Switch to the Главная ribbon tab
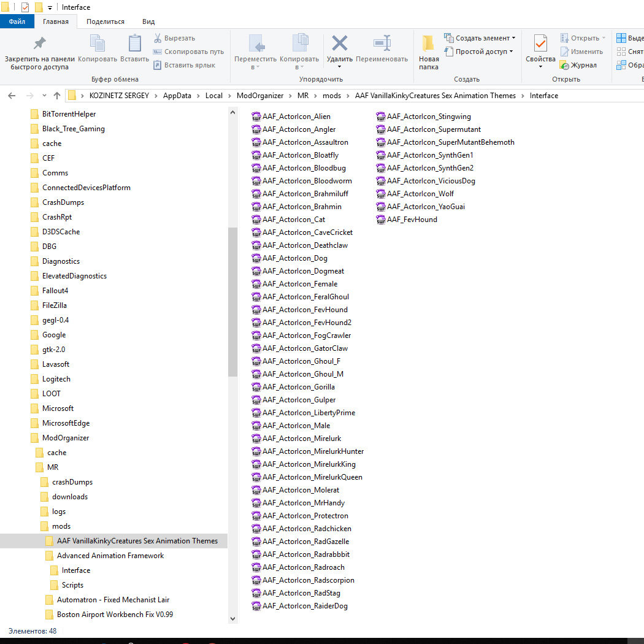 [56, 21]
